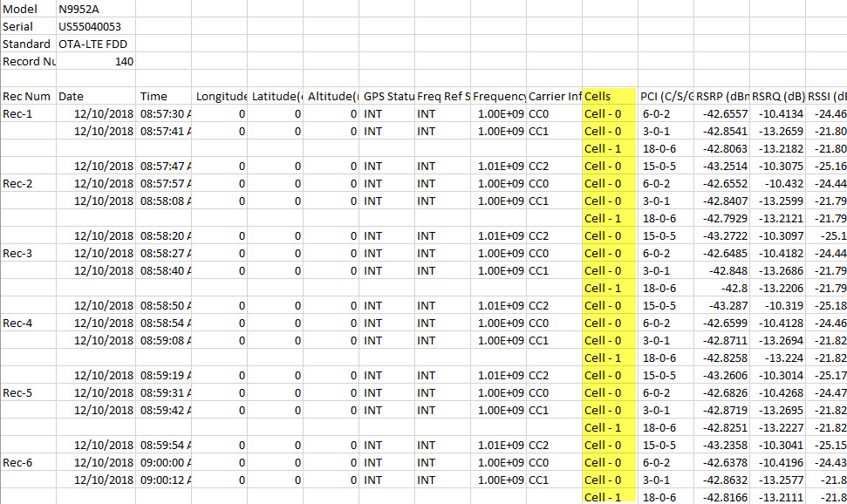Select the time cell 08:59:19

164,376
